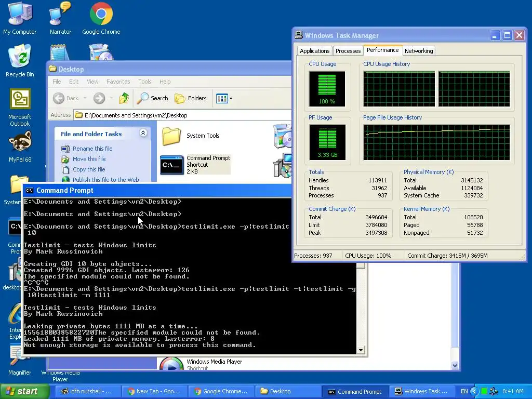Open Magnifier desktop shortcut
Viewport: 532px width, 399px height.
click(x=20, y=361)
